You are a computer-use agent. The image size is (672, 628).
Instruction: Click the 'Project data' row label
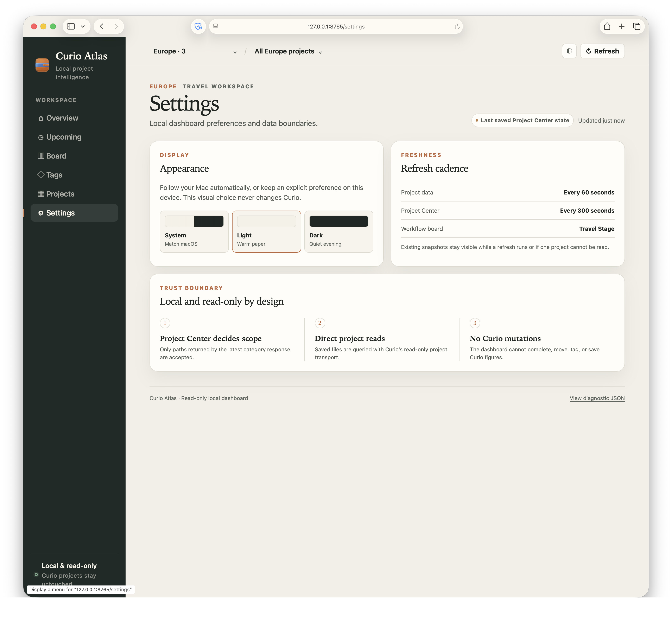pos(417,192)
